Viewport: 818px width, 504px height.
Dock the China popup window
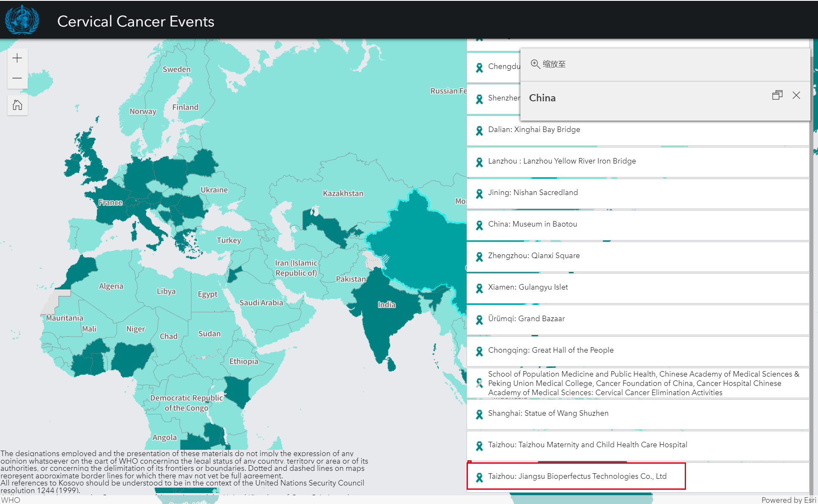tap(777, 95)
